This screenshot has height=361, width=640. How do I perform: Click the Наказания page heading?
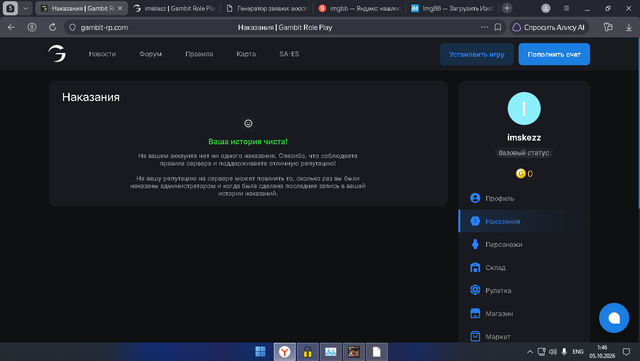click(x=91, y=97)
